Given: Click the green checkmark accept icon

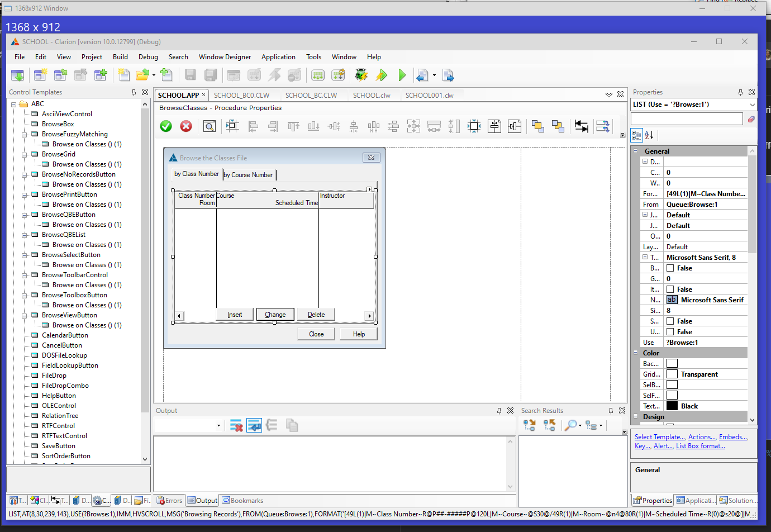Looking at the screenshot, I should (x=166, y=126).
